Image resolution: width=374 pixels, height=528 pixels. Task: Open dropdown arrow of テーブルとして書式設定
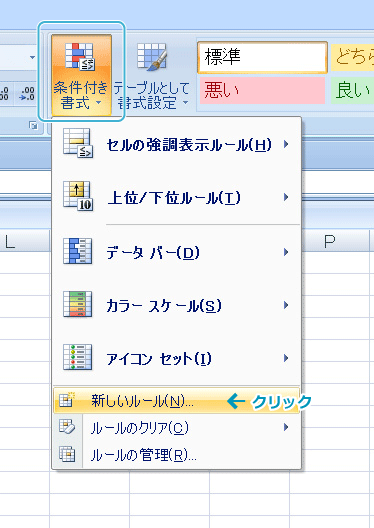(185, 102)
